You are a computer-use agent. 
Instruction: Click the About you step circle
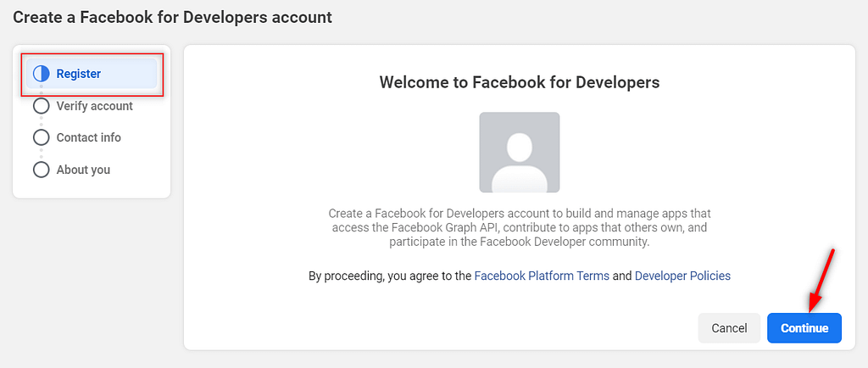(42, 170)
